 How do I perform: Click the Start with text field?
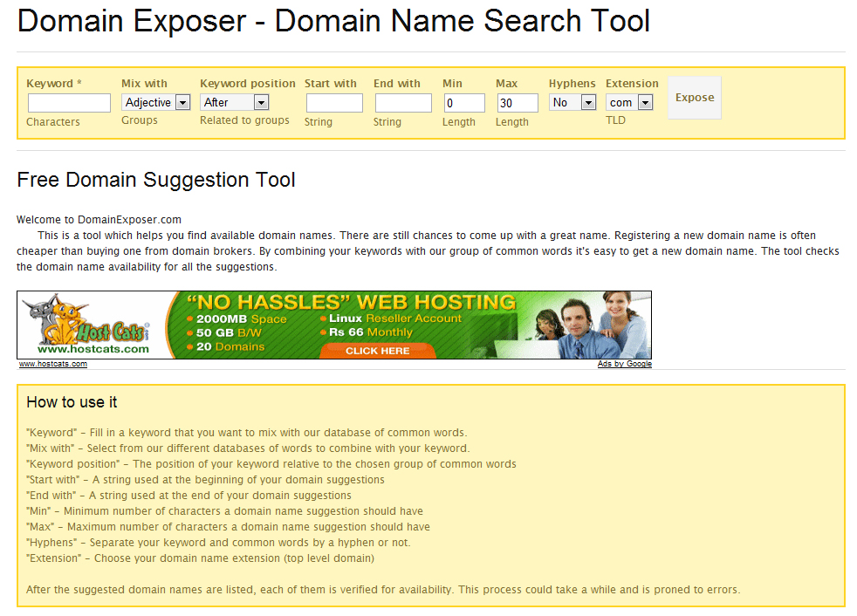[x=334, y=103]
